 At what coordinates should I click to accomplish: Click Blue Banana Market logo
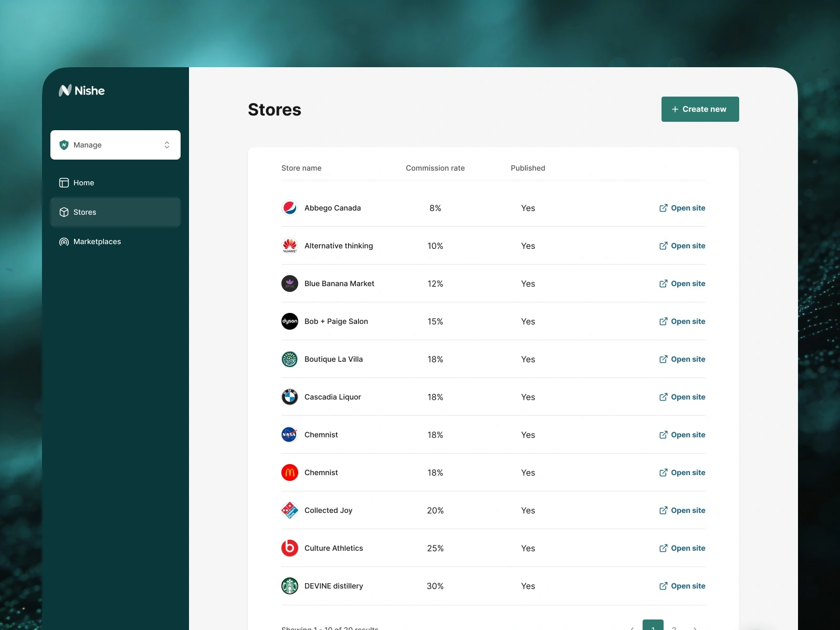[x=290, y=283]
